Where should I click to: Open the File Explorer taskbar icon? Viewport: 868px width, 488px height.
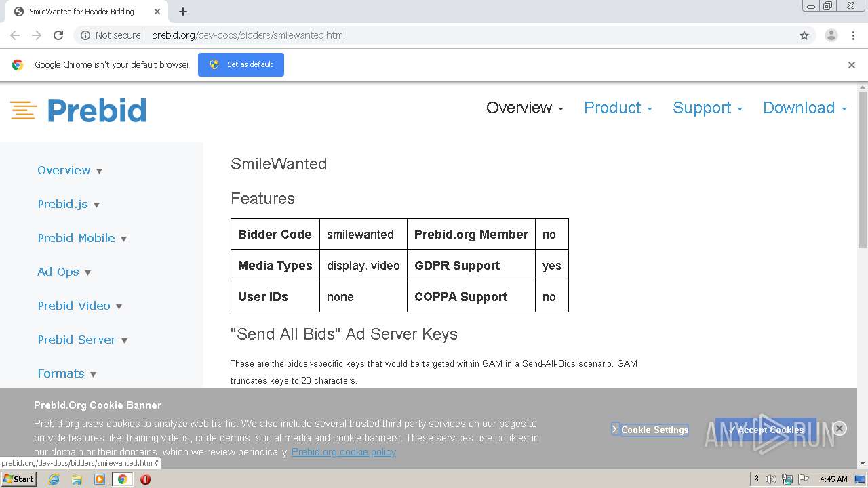click(x=77, y=479)
